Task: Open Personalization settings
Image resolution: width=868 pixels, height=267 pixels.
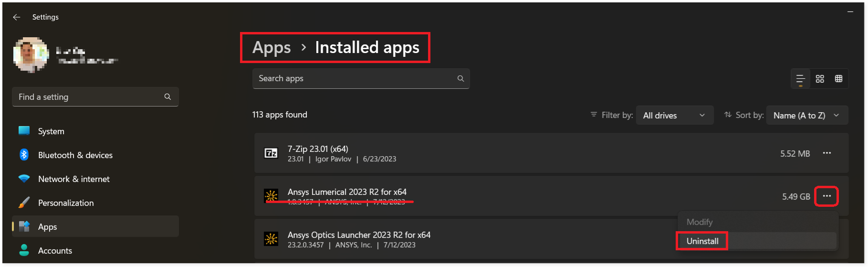Action: click(x=95, y=203)
